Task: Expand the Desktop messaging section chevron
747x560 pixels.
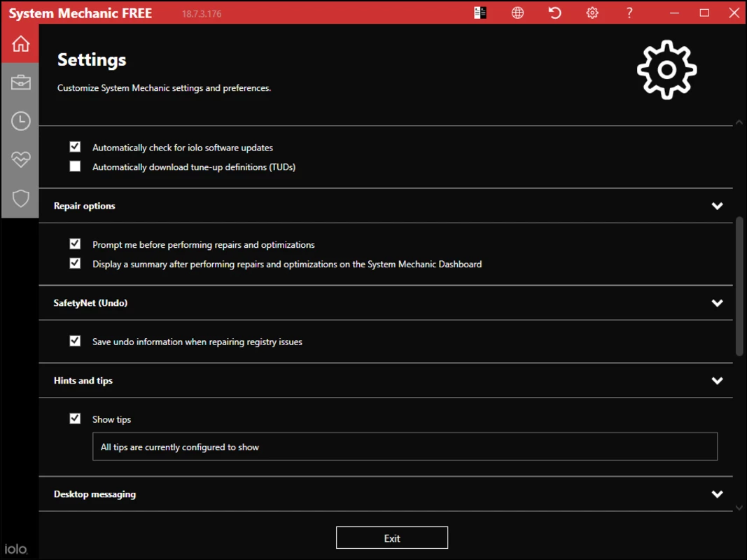Action: pos(717,493)
